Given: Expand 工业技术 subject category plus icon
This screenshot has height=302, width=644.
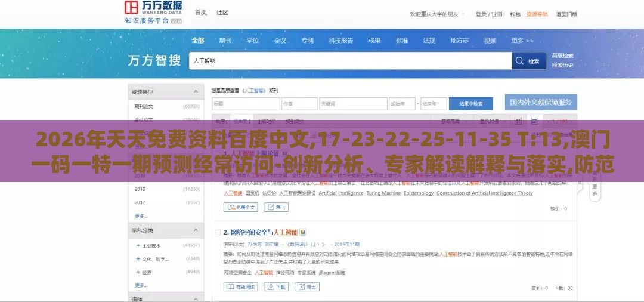Looking at the screenshot, I should click(138, 245).
